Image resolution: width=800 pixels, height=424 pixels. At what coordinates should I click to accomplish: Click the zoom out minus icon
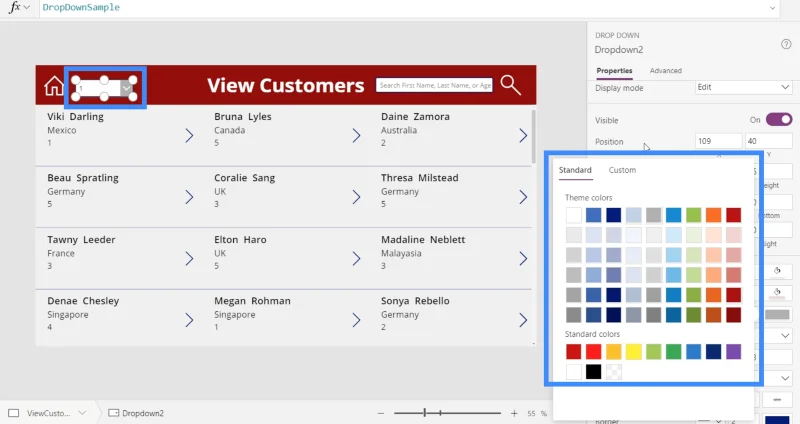[381, 413]
